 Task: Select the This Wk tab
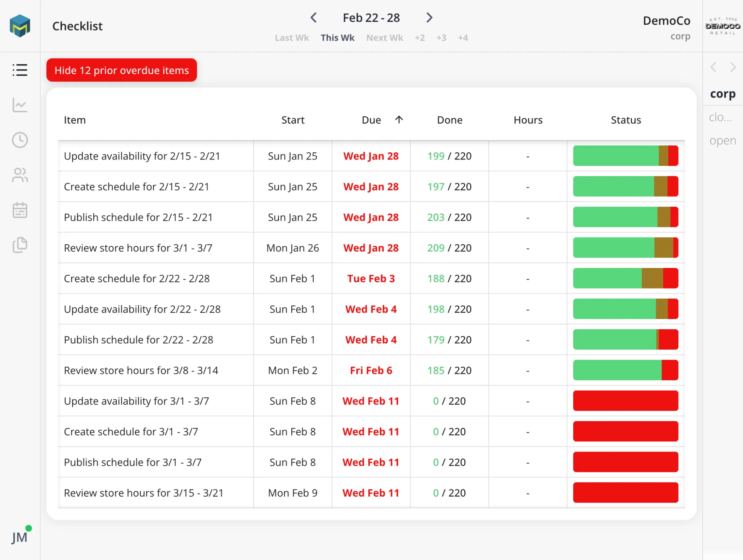pos(337,38)
